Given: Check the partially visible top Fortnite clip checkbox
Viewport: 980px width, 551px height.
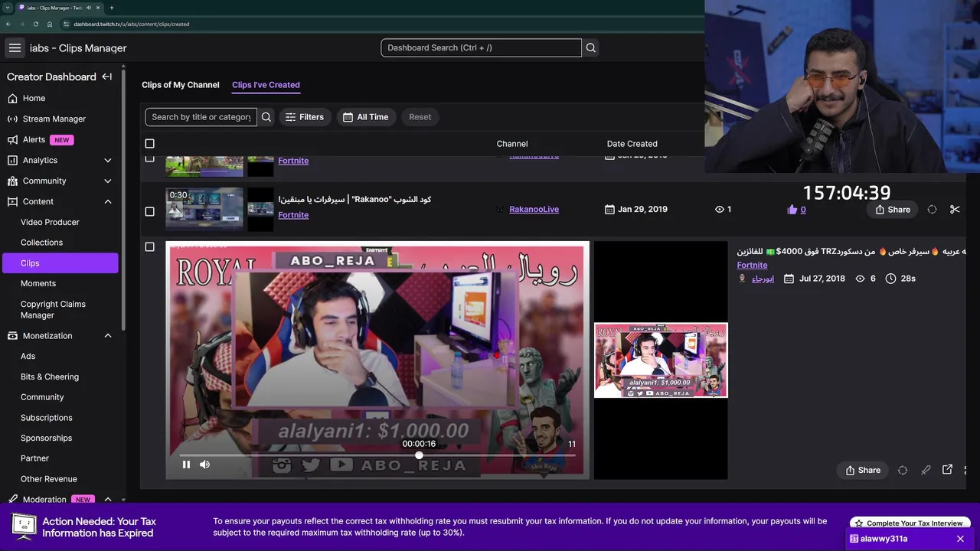Looking at the screenshot, I should (149, 158).
